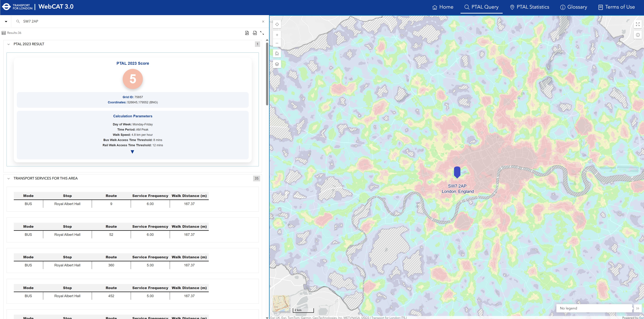Click the basemap switcher thumbnail
Viewport: 644px width, 319px height.
(281, 304)
